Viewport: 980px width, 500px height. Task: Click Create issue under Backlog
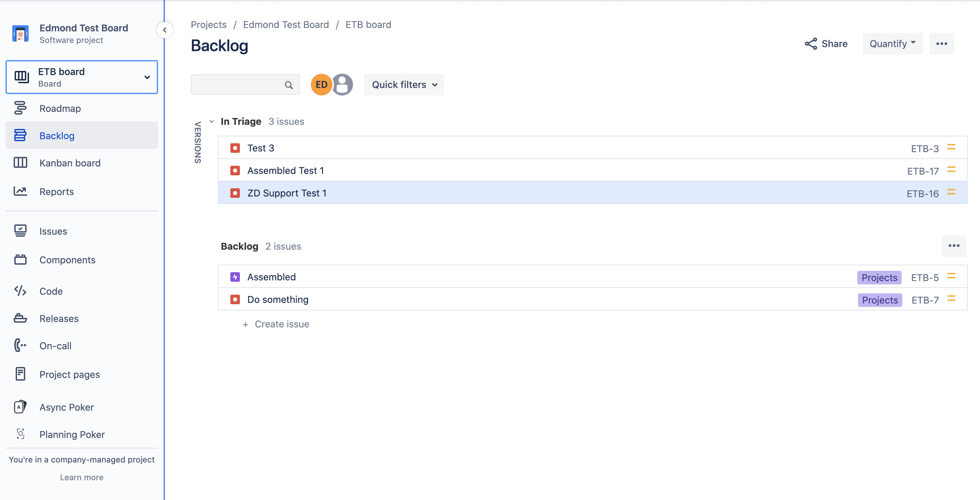pyautogui.click(x=276, y=324)
